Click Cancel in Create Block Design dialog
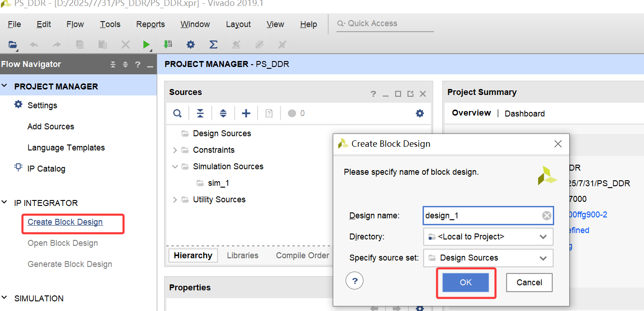The image size is (644, 311). coord(529,282)
